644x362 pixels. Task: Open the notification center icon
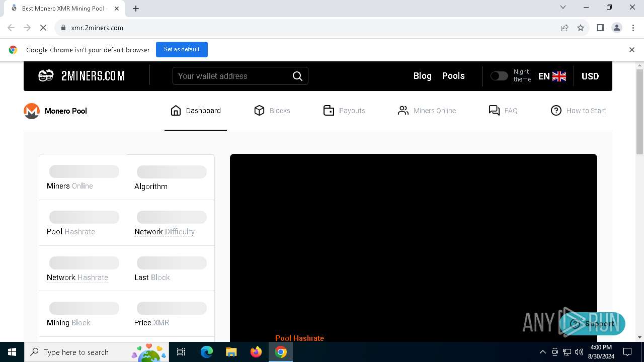click(627, 352)
